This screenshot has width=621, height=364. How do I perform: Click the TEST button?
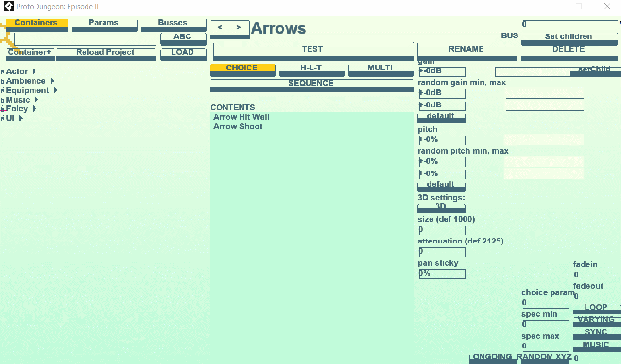click(313, 52)
